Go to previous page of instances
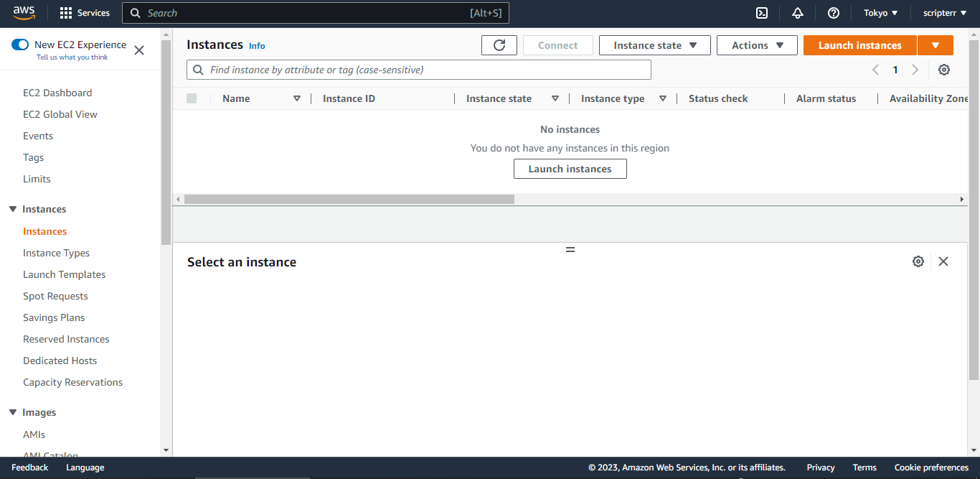Viewport: 980px width, 479px height. click(875, 70)
